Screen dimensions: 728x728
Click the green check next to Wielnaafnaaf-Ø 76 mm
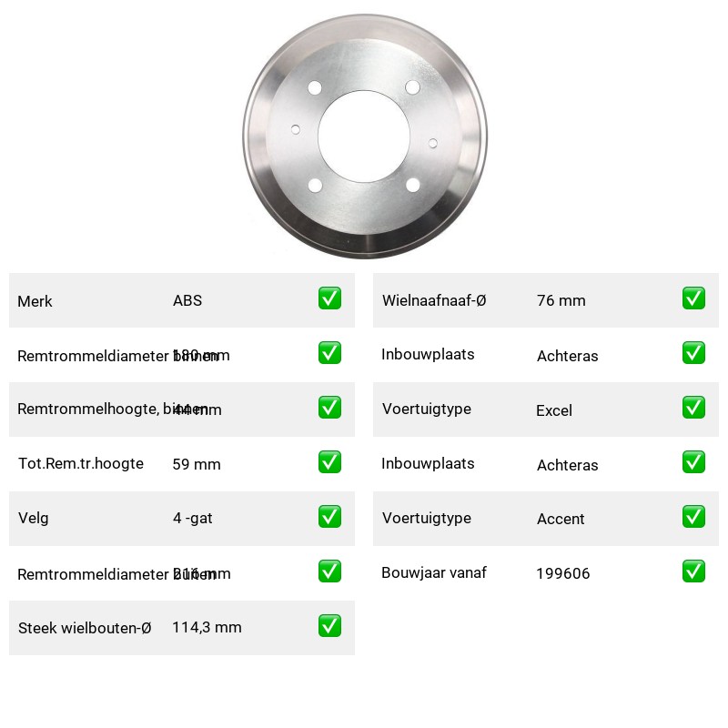(x=693, y=298)
